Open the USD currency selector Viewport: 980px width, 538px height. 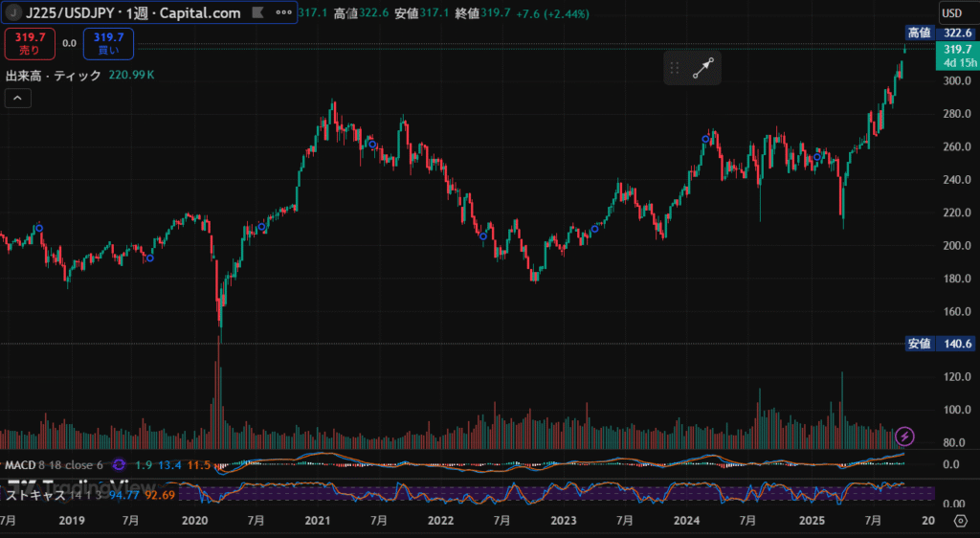tap(952, 12)
